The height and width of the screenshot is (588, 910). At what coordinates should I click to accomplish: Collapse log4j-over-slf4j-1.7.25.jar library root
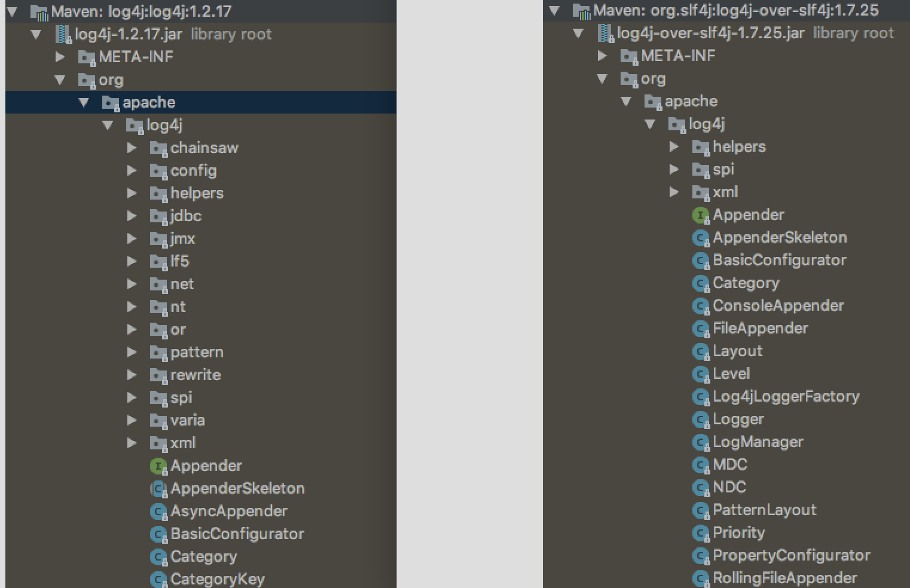(579, 33)
